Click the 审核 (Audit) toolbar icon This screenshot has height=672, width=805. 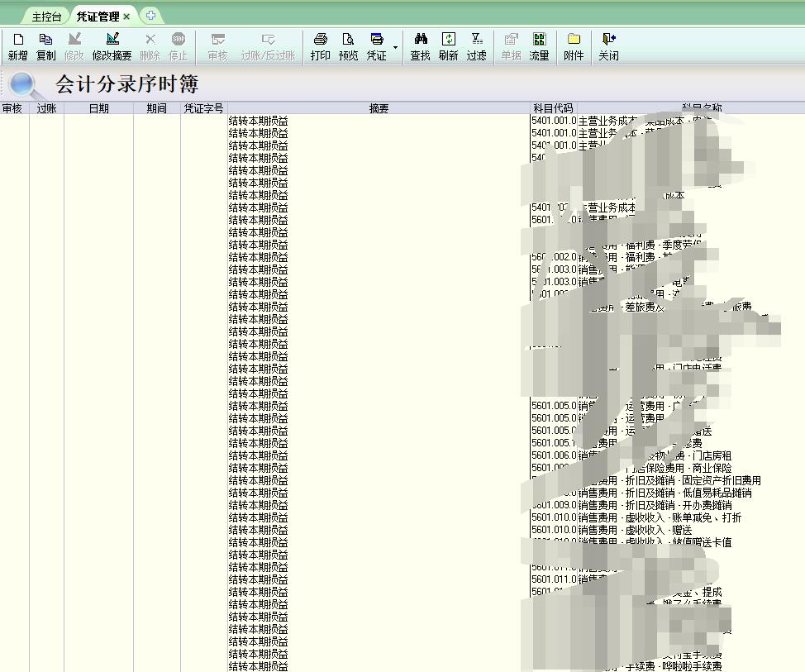[x=217, y=47]
